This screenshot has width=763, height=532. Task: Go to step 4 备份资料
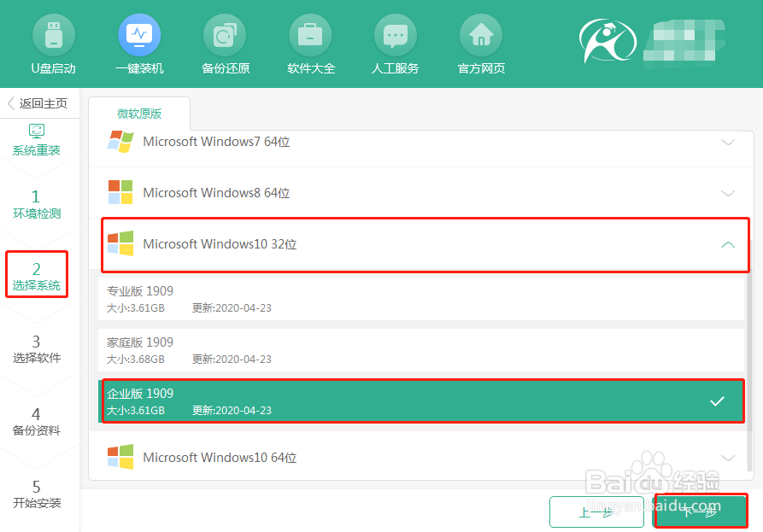tap(37, 422)
